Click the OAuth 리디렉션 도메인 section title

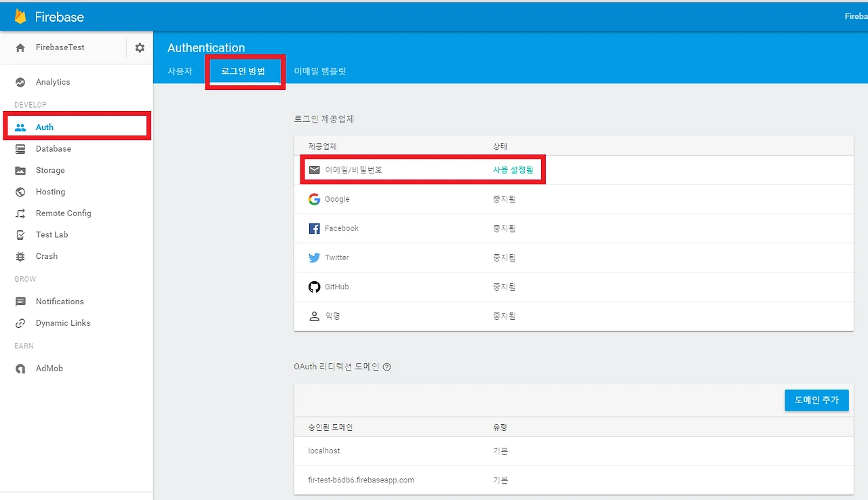pos(336,367)
